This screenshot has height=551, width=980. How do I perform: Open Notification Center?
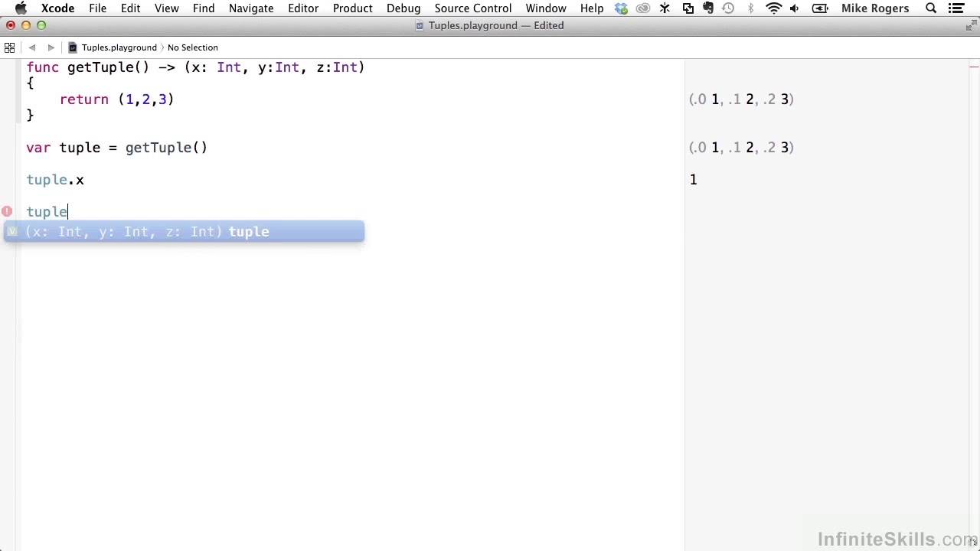pos(955,8)
